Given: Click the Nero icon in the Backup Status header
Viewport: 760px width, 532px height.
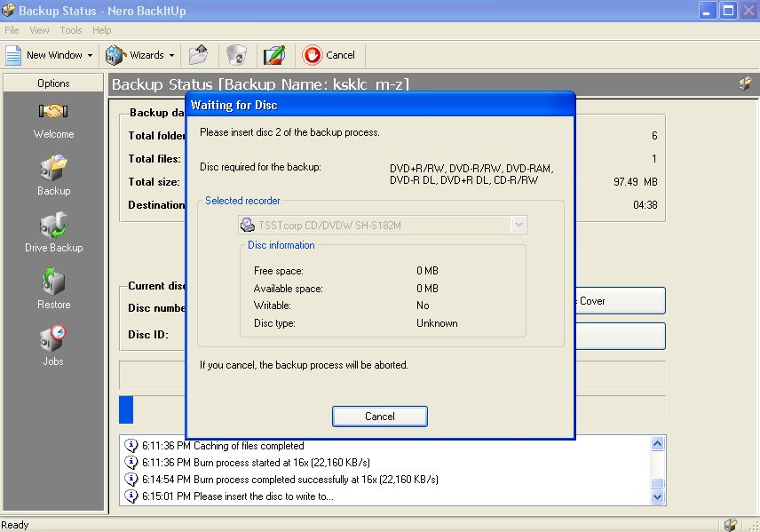Looking at the screenshot, I should click(x=746, y=83).
